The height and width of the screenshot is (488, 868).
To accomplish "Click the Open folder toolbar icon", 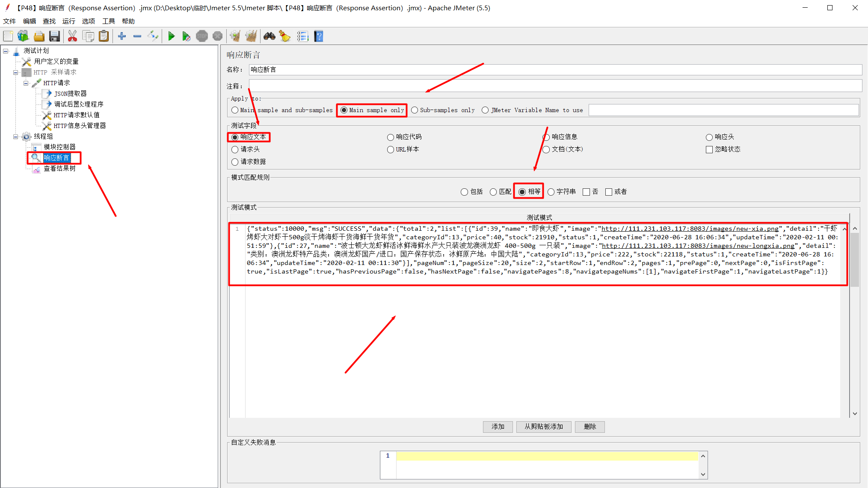I will [x=39, y=36].
